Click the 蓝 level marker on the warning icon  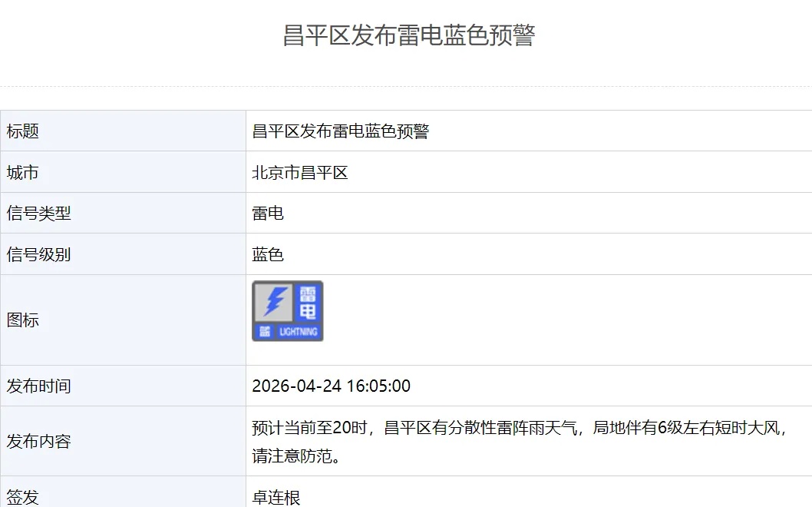[264, 330]
